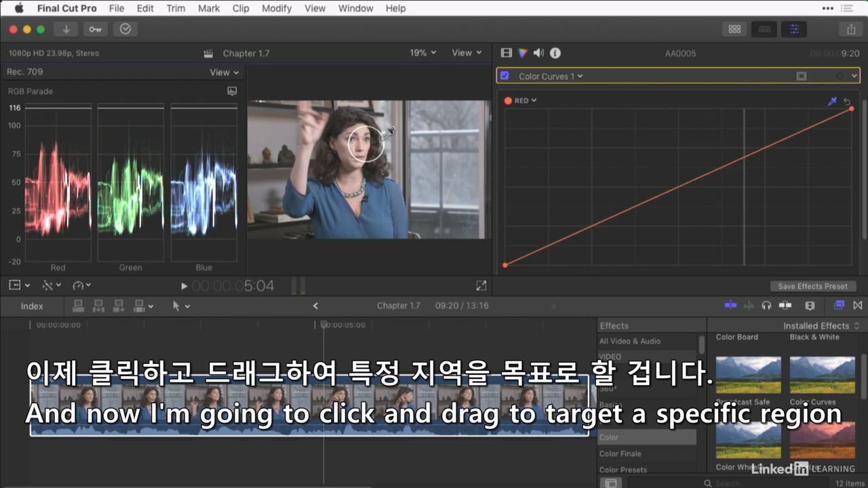Go back in timeline history arrow
Screen dimensions: 868x488
click(315, 306)
